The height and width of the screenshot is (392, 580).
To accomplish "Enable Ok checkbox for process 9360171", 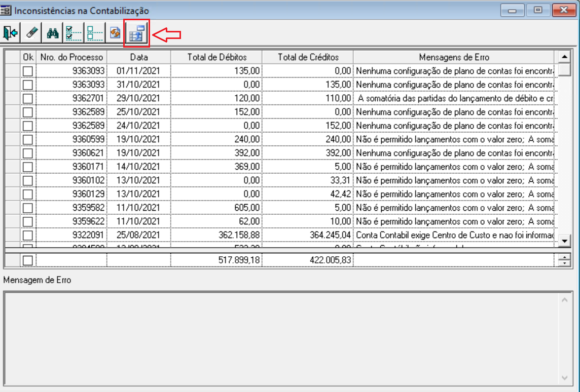I will click(28, 167).
